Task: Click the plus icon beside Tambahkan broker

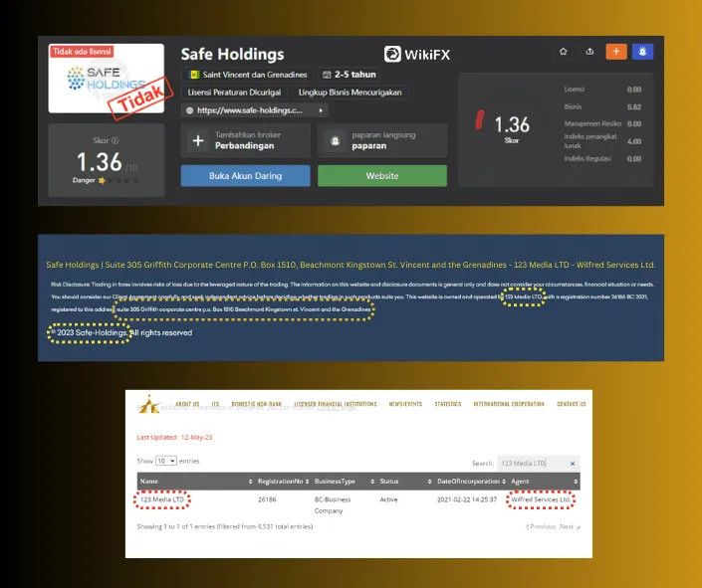Action: click(198, 140)
